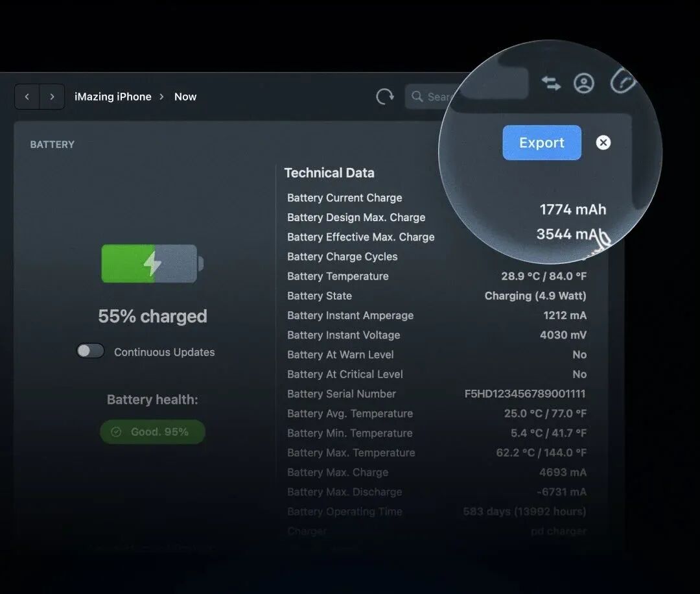Click the -6731 mA max discharge value
The height and width of the screenshot is (594, 700).
(561, 492)
